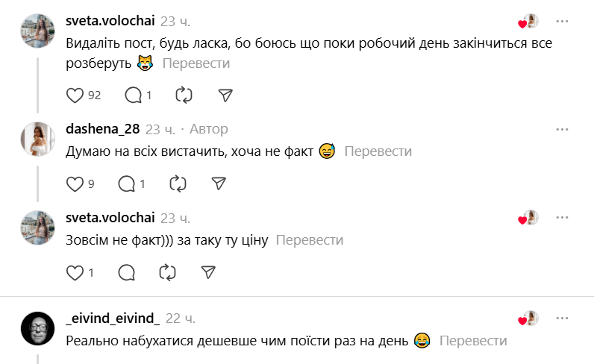
Task: Translate dashena_28's reply using Перевести
Action: tap(378, 151)
